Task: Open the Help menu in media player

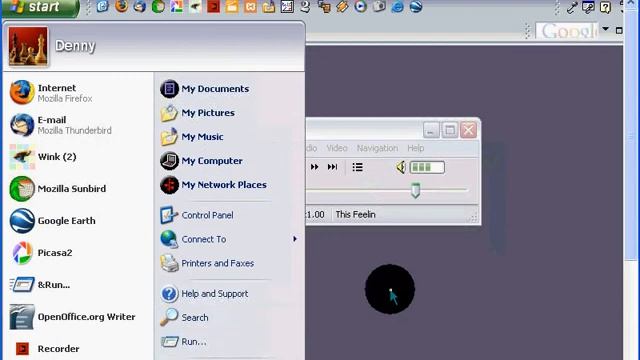Action: pyautogui.click(x=416, y=148)
